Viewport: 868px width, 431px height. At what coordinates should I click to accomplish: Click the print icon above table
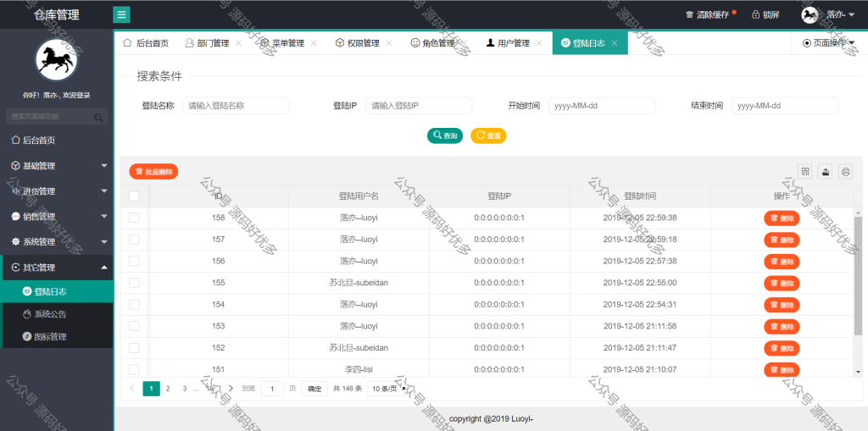[x=845, y=172]
